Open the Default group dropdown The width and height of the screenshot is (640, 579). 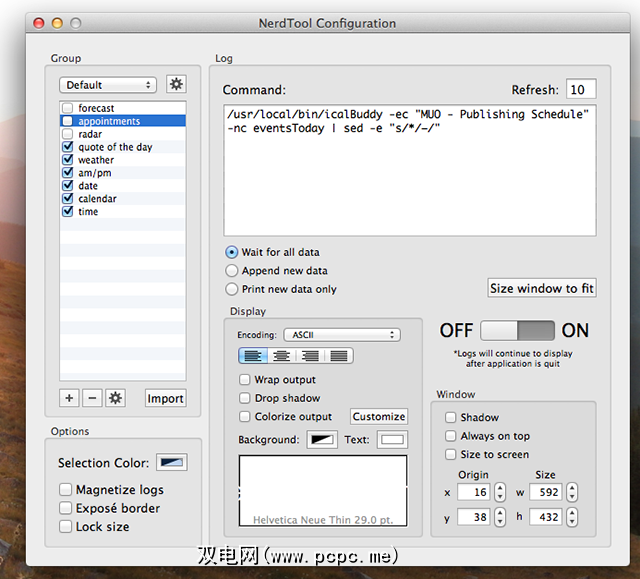[107, 86]
